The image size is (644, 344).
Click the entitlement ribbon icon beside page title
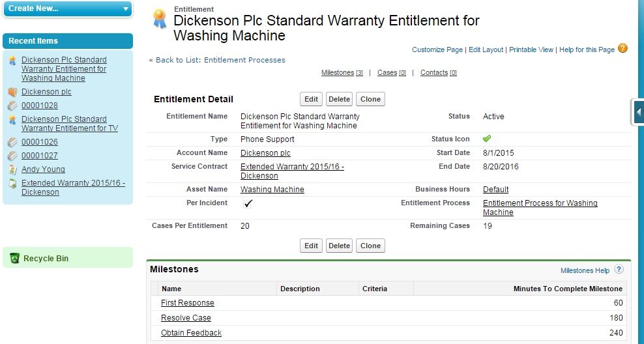coord(159,20)
